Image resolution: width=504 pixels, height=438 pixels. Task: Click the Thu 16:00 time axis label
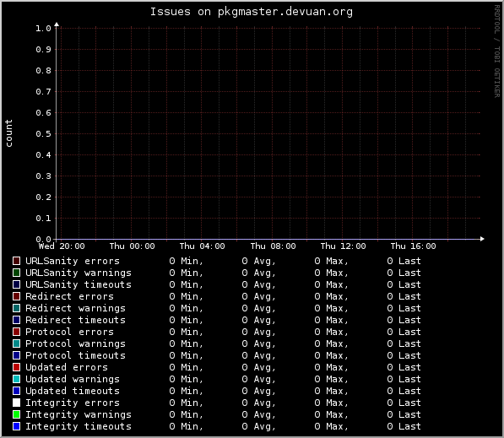[x=413, y=246]
